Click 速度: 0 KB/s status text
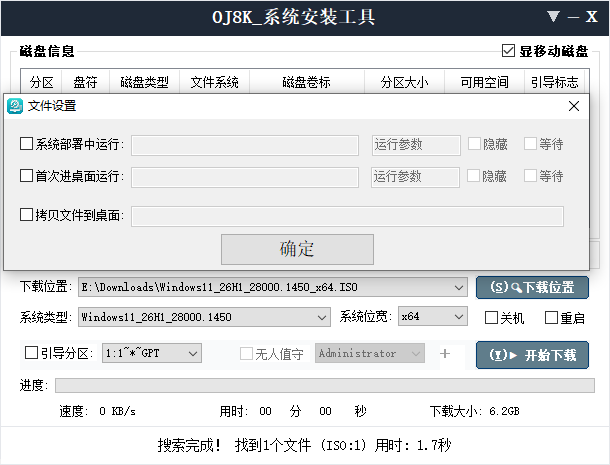Screen dimensions: 610x465 tap(97, 411)
